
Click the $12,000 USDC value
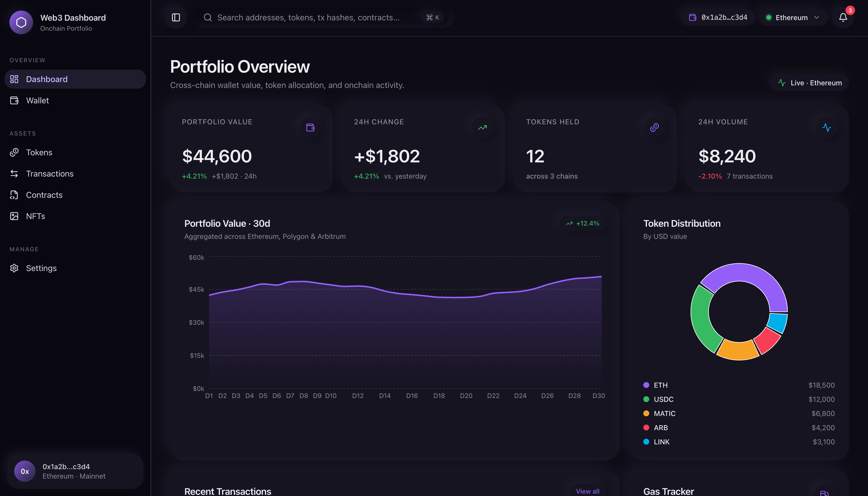(821, 399)
